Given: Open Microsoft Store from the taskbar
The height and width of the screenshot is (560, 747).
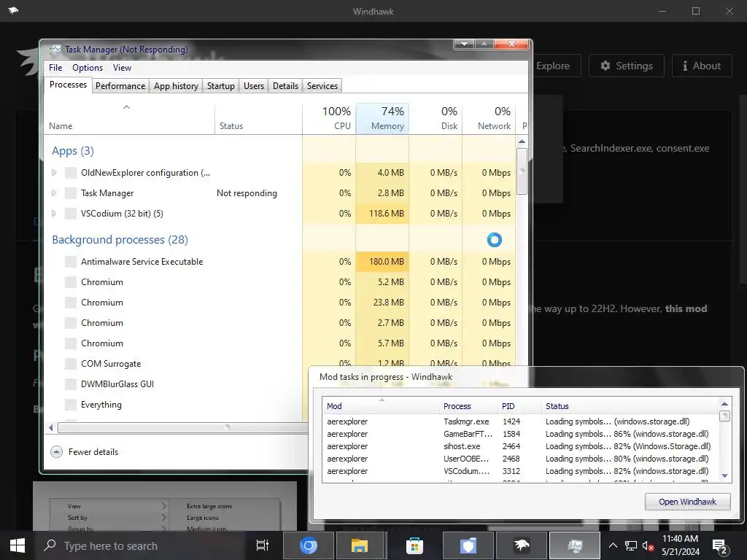Looking at the screenshot, I should click(x=414, y=545).
